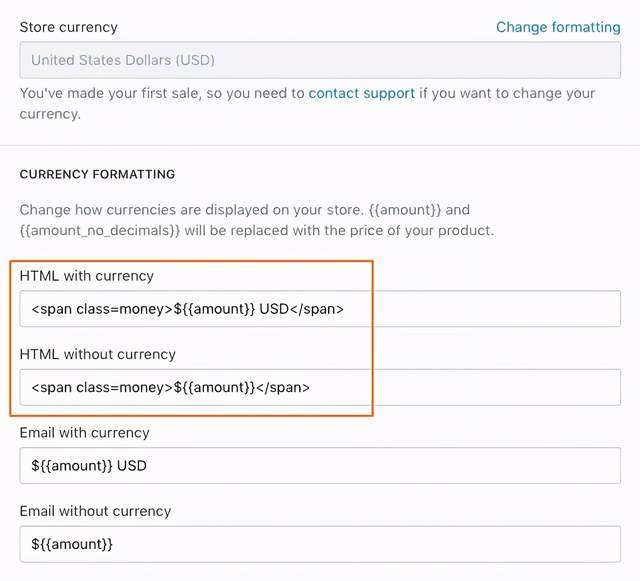The height and width of the screenshot is (581, 640).
Task: Click {{amount_no_decimals}} in the description text
Action: click(x=100, y=231)
